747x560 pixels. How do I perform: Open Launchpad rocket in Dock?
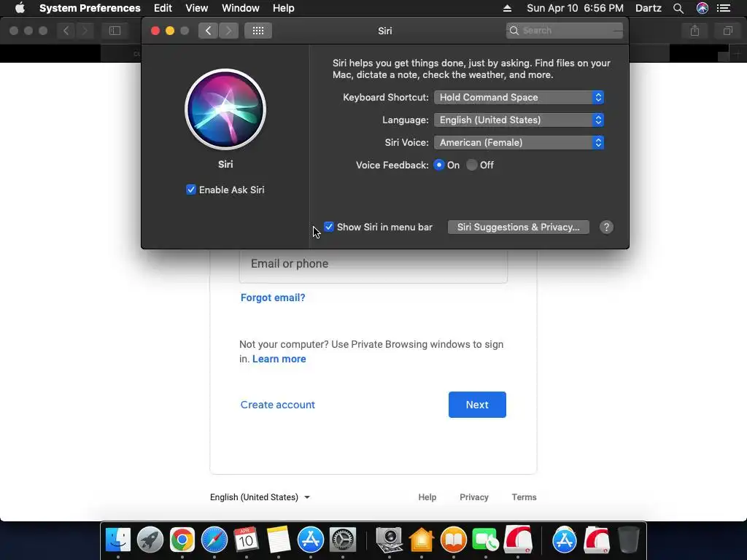150,540
